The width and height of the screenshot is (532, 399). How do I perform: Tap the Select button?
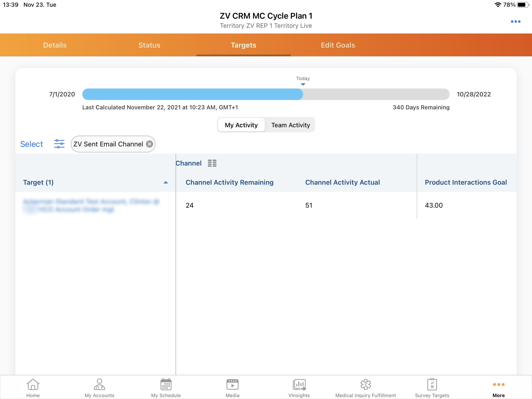tap(32, 144)
